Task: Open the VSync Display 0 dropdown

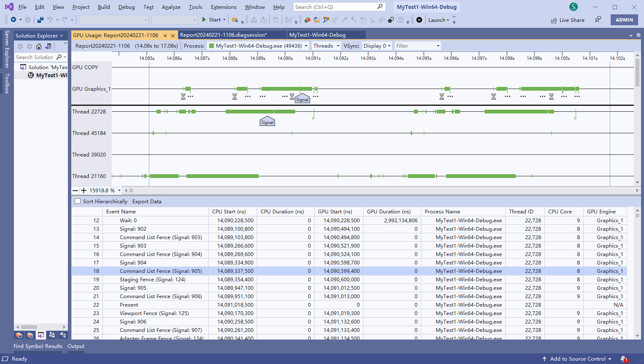Action: click(x=377, y=46)
